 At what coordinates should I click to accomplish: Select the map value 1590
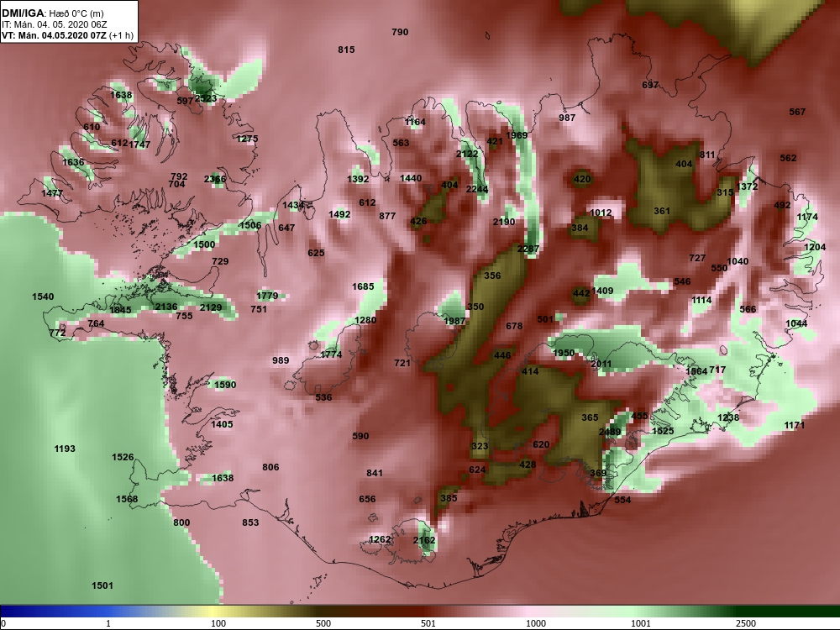click(225, 385)
